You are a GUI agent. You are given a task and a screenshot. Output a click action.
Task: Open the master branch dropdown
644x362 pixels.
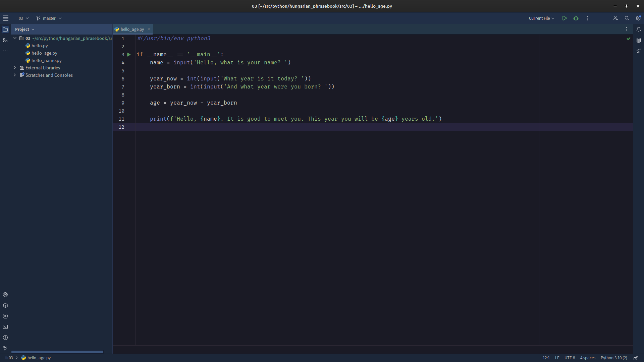49,18
